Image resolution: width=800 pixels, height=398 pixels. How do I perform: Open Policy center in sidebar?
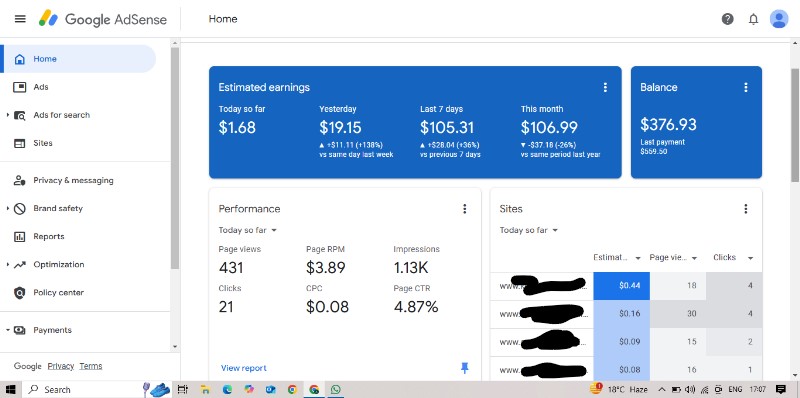coord(58,292)
